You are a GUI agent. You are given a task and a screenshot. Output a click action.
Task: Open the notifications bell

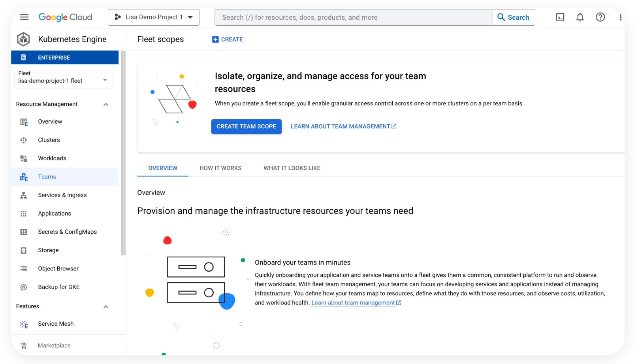click(x=580, y=17)
